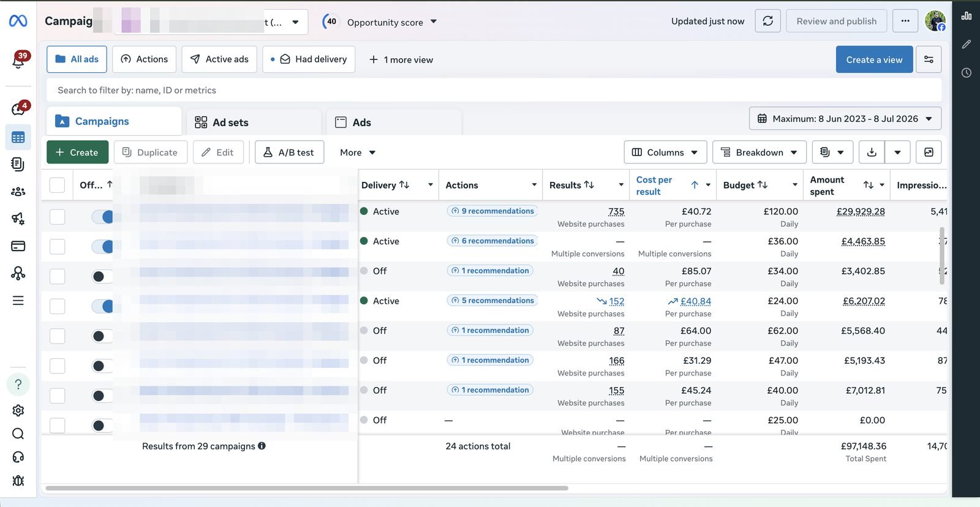
Task: Open the Audiences icon in sidebar
Action: pos(18,192)
